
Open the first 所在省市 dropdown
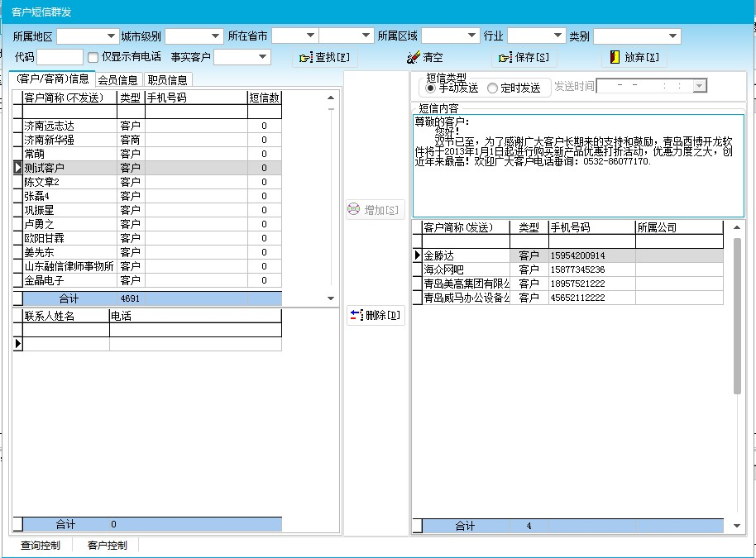click(x=310, y=36)
